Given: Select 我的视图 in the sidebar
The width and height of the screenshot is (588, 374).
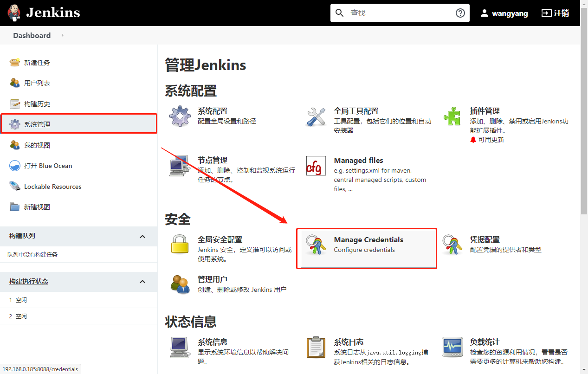Looking at the screenshot, I should coord(37,145).
